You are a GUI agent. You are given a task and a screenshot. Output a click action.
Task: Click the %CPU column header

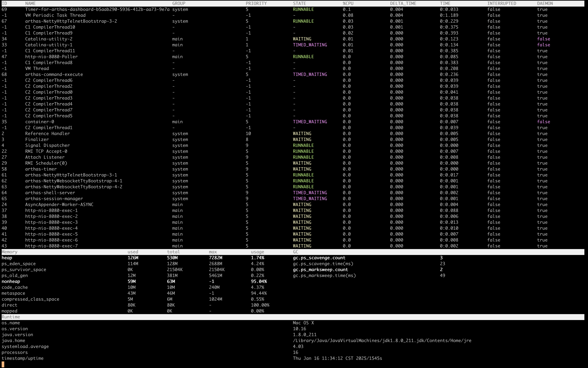pyautogui.click(x=348, y=3)
